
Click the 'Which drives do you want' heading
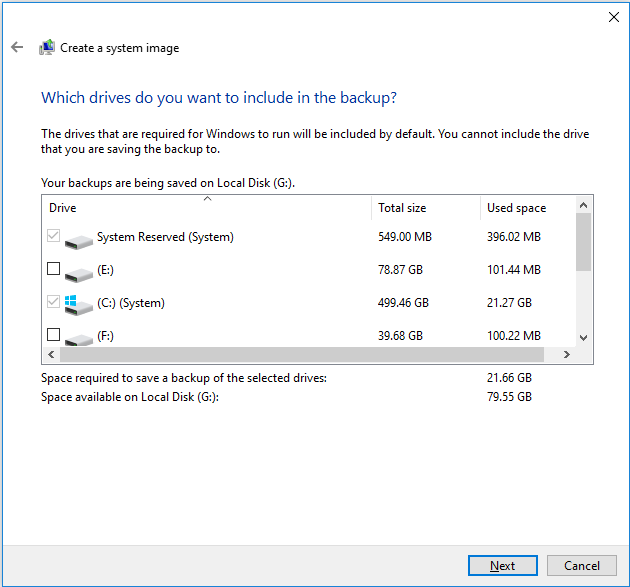[219, 98]
